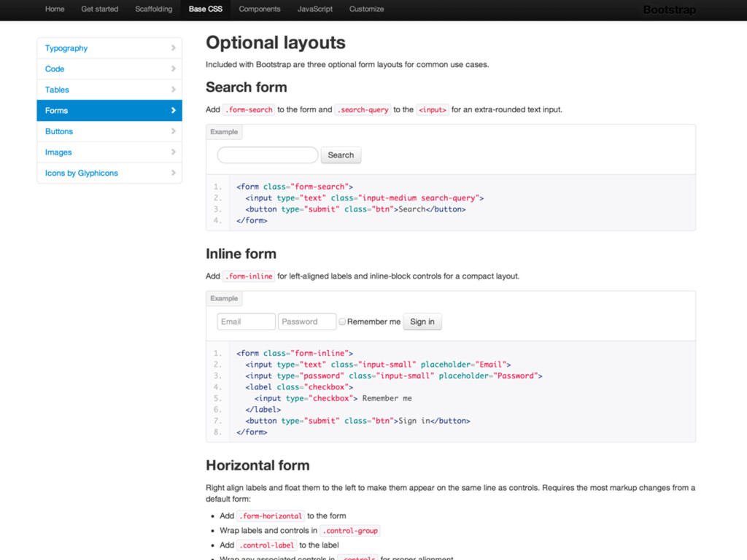This screenshot has width=747, height=560.
Task: Click the chevron arrow in Tables row
Action: point(174,90)
